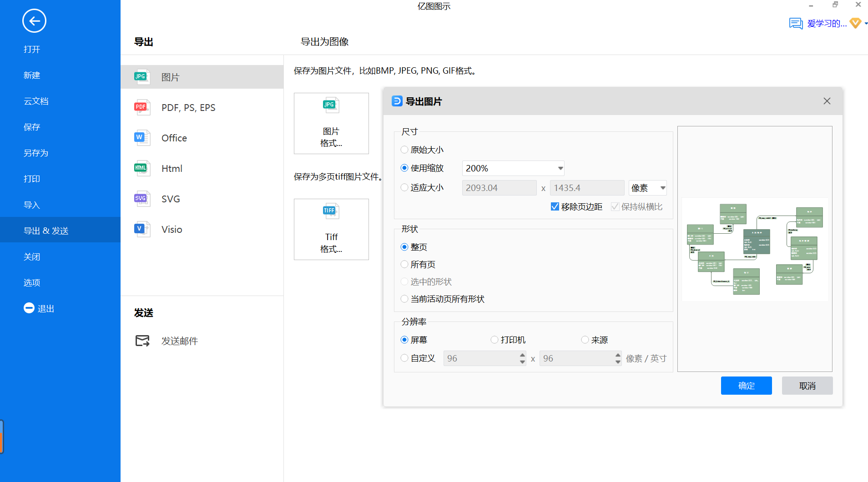Click 确定 to confirm export
The image size is (868, 482).
(x=746, y=386)
